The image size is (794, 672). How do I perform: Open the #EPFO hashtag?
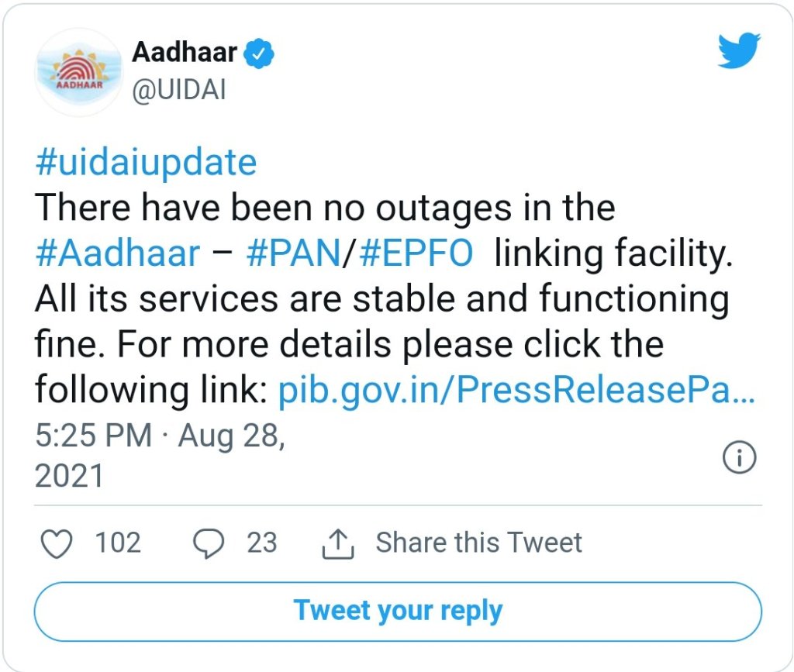coord(416,253)
